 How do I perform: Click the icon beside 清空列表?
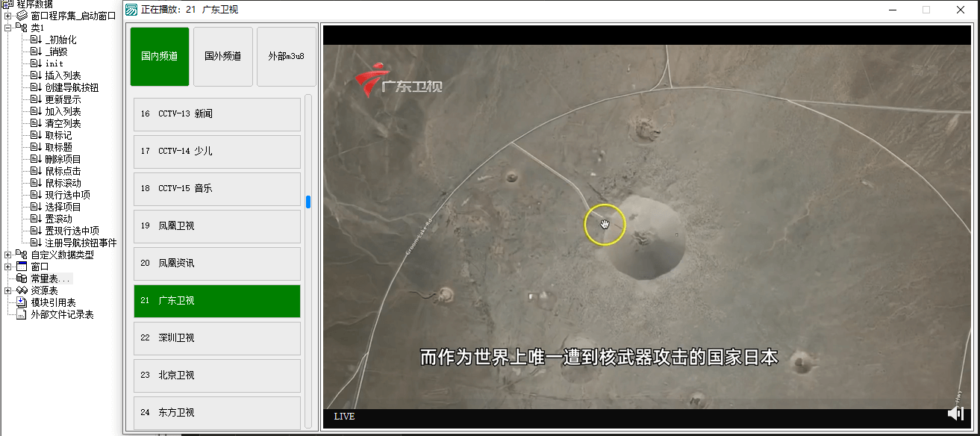pyautogui.click(x=36, y=123)
